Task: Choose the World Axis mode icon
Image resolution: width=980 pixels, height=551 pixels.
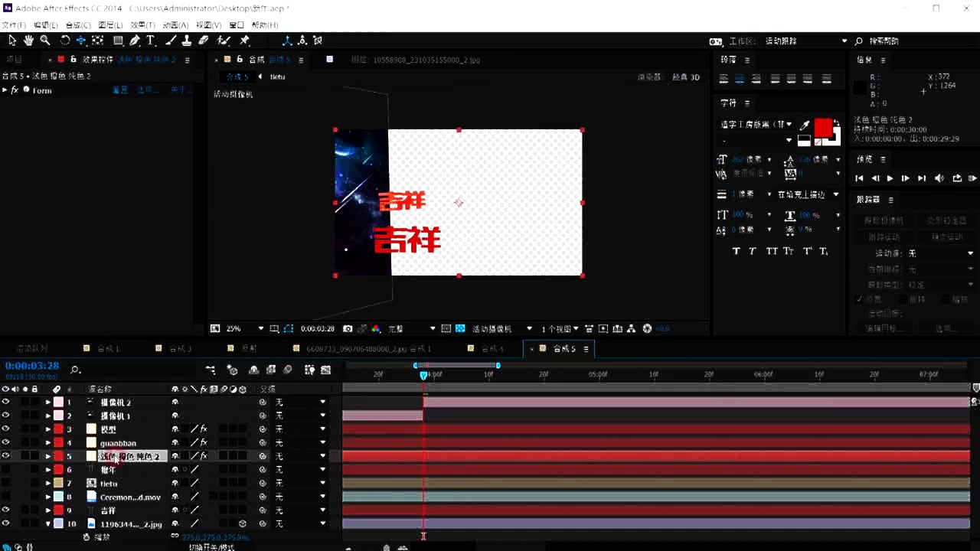Action: tap(303, 41)
